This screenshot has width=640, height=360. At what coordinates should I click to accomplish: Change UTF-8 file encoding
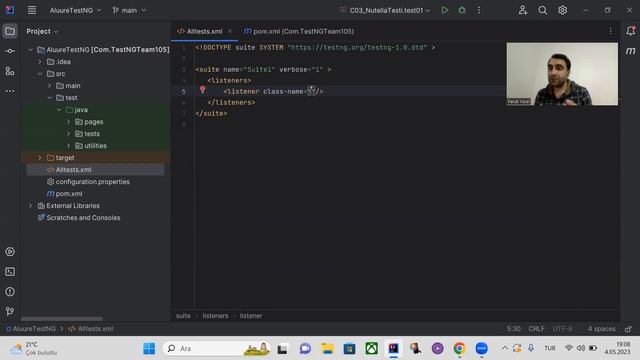562,329
